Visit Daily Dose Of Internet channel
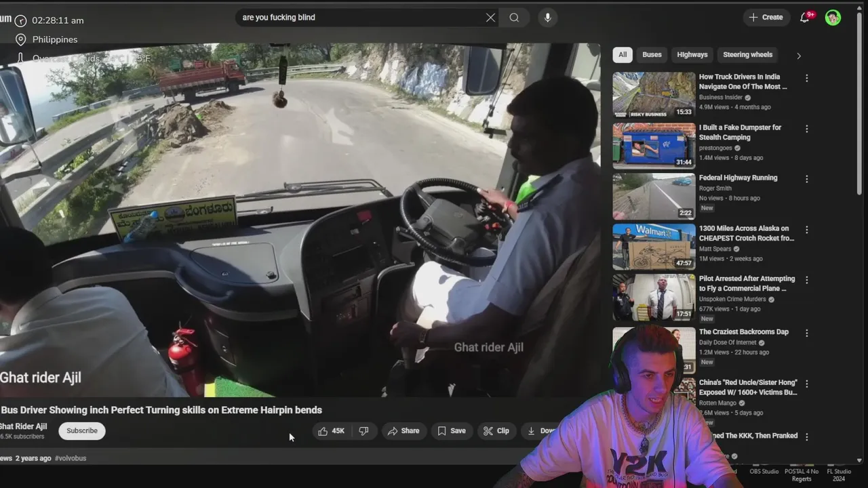The height and width of the screenshot is (488, 868). pyautogui.click(x=728, y=342)
